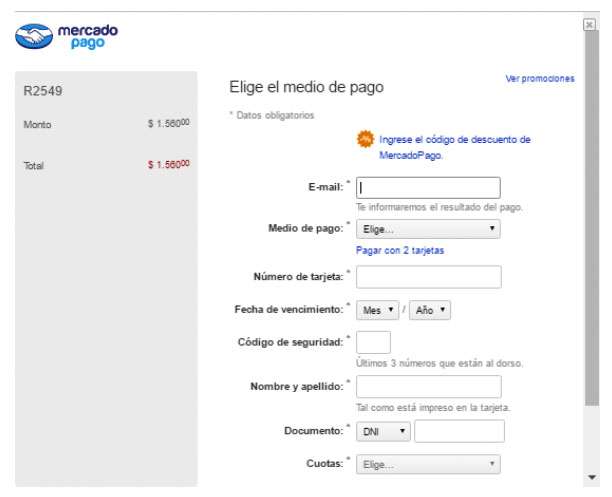Click the hint 'Últimos 3 números que están al dorso'
This screenshot has height=497, width=612.
(x=439, y=363)
